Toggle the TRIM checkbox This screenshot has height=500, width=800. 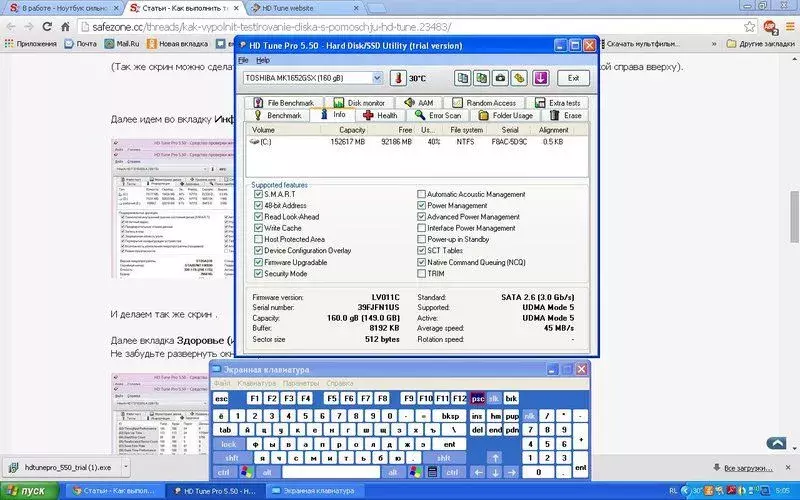tap(421, 273)
